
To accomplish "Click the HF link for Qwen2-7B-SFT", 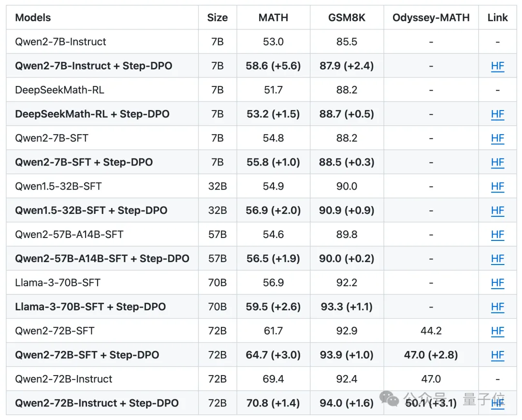I will (497, 138).
